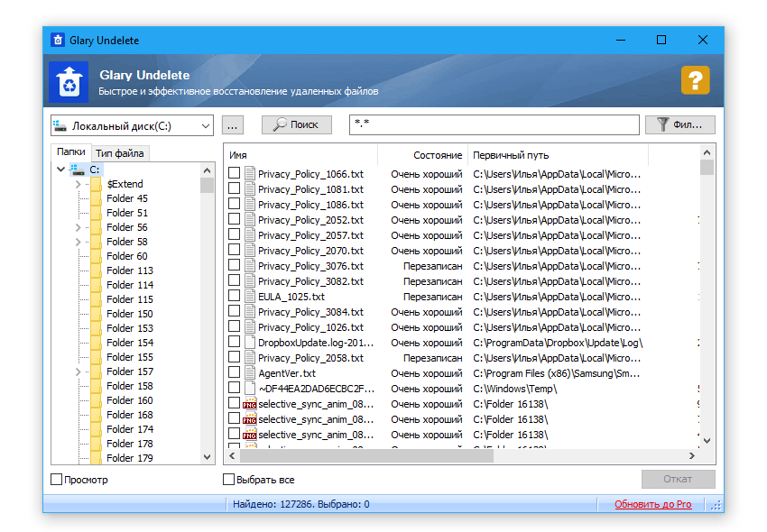The height and width of the screenshot is (532, 767).
Task: Click the Откат restore button
Action: point(678,479)
